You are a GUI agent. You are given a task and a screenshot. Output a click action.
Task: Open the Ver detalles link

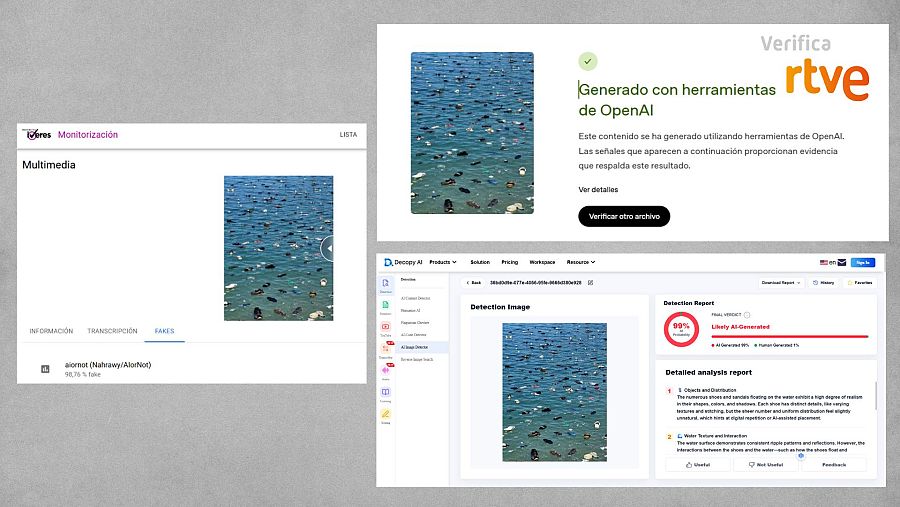pos(598,189)
